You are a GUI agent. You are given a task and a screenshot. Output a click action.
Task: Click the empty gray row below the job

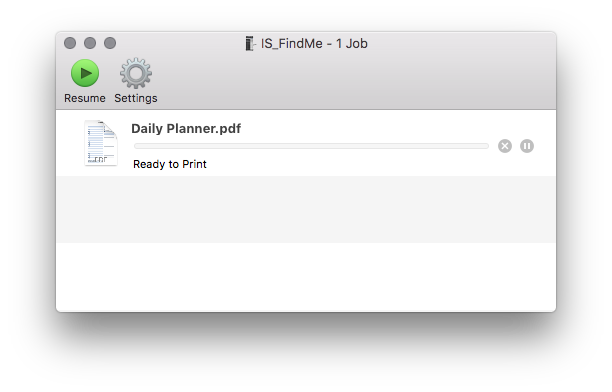[x=306, y=209]
